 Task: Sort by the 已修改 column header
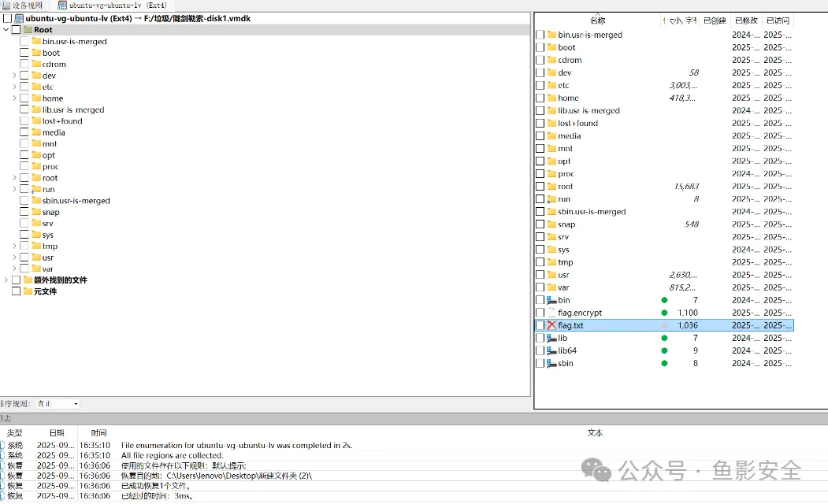(x=745, y=20)
